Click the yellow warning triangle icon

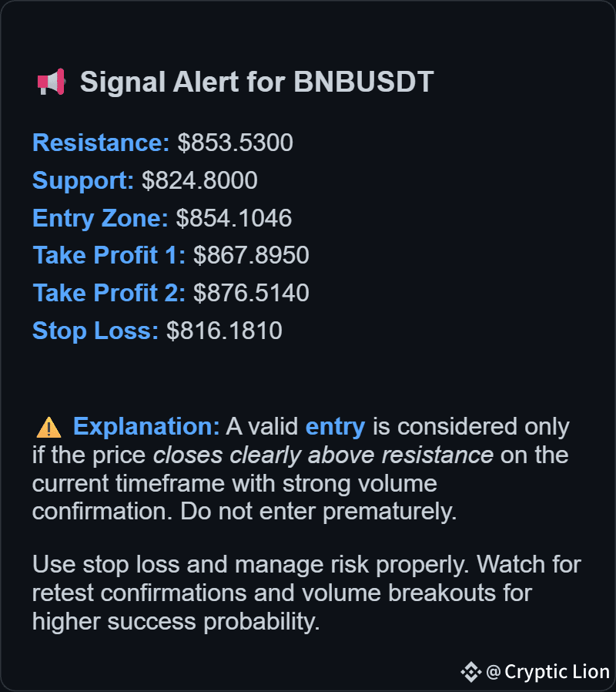pos(49,427)
